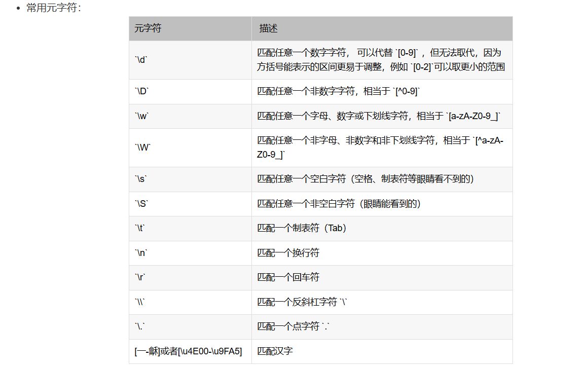The width and height of the screenshot is (588, 367).
Task: Click the description '匹配一个制表符 (Tab)'
Action: (302, 228)
